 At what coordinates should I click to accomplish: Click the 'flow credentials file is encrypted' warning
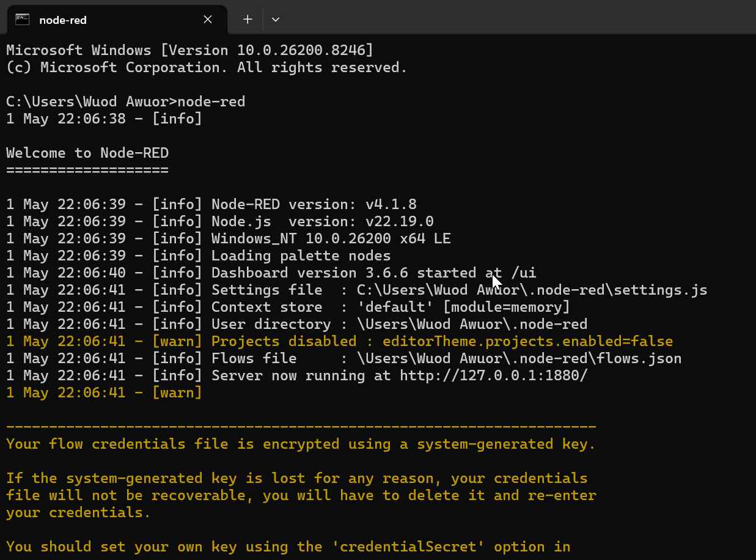click(301, 444)
